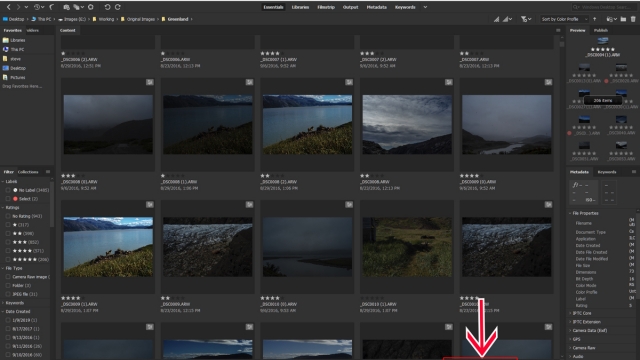Open Desktop in Favorites panel
The width and height of the screenshot is (640, 360).
(x=14, y=68)
